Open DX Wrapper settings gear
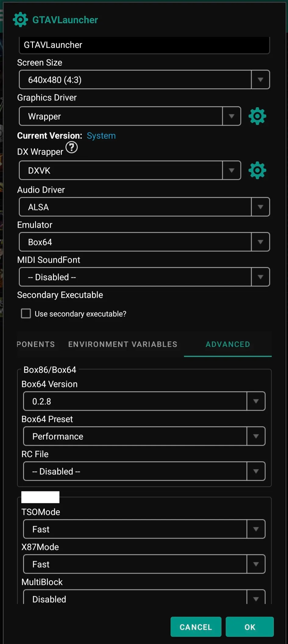 point(257,170)
